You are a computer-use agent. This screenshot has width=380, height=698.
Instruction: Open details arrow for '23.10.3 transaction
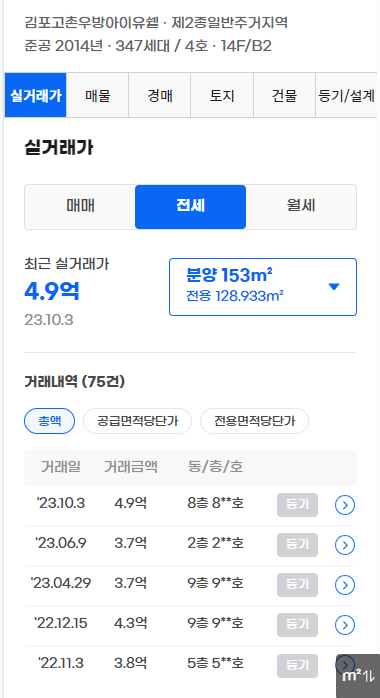[x=345, y=505]
